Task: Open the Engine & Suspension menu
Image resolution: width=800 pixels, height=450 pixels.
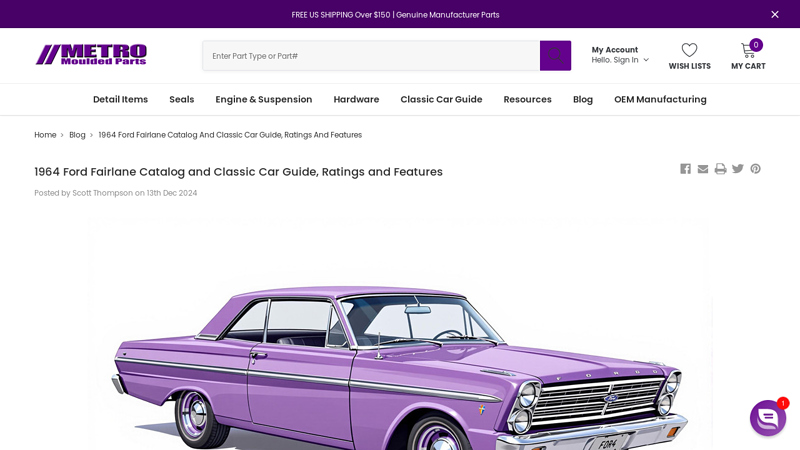Action: click(x=264, y=99)
